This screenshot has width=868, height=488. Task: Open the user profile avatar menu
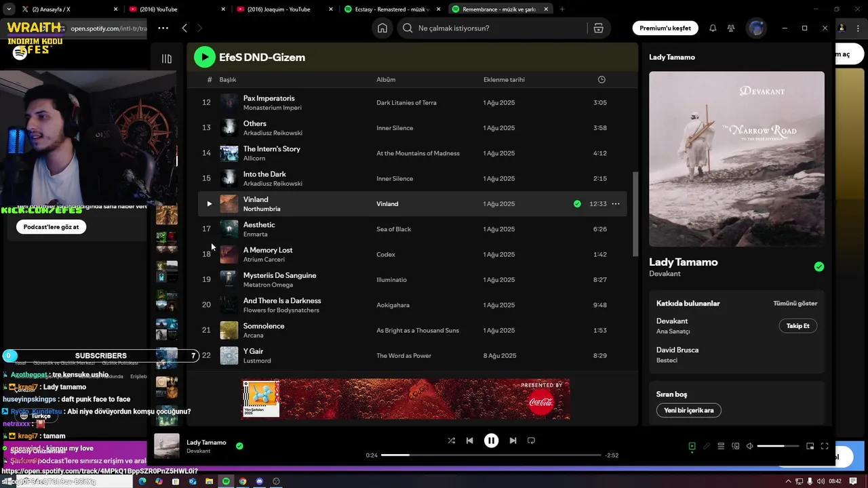coord(755,28)
